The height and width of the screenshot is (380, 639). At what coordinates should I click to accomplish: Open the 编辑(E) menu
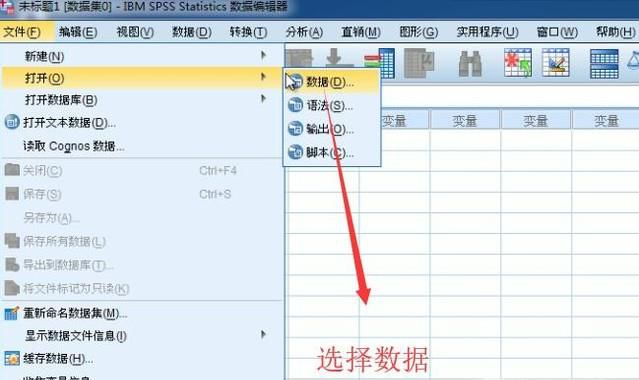78,32
